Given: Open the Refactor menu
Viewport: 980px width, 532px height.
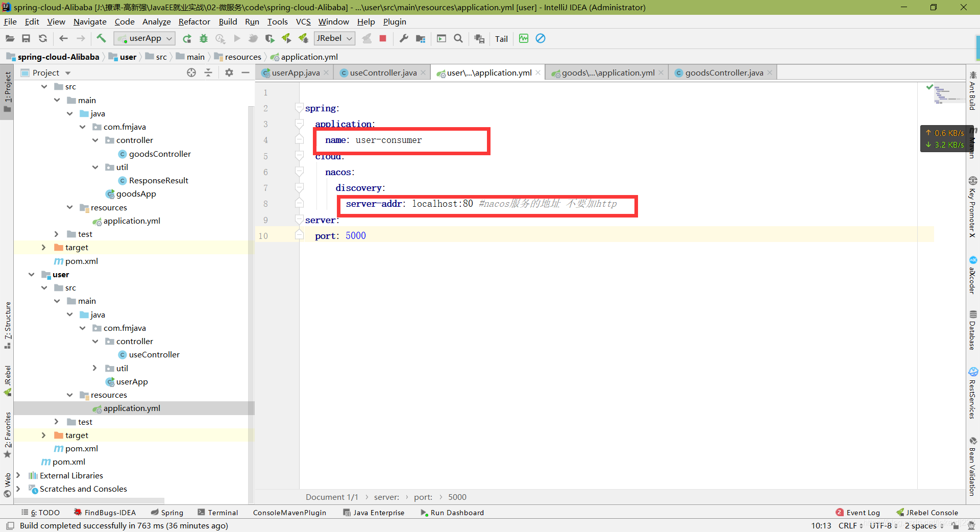Looking at the screenshot, I should coord(194,21).
